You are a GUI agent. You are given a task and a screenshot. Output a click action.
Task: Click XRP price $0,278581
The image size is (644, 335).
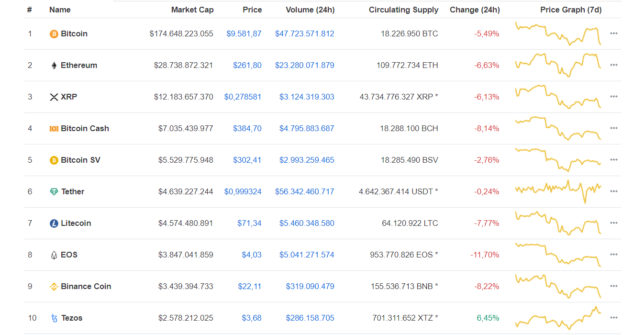(x=243, y=97)
